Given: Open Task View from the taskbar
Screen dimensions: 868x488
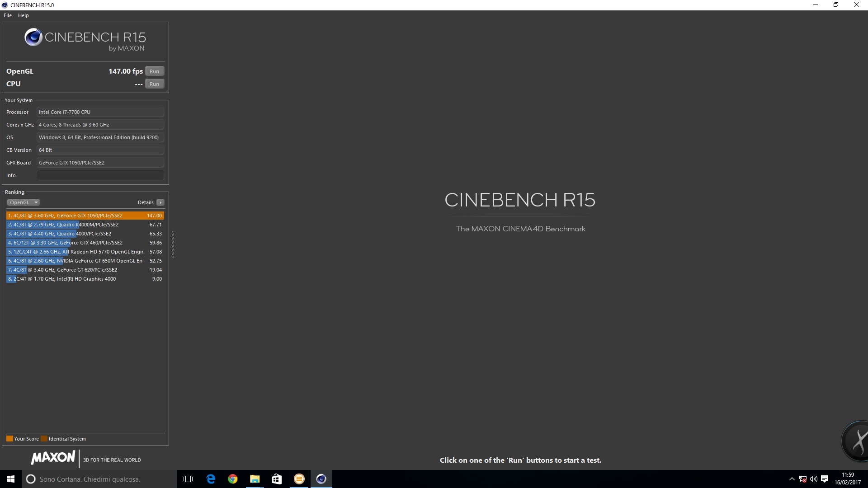Looking at the screenshot, I should click(188, 479).
